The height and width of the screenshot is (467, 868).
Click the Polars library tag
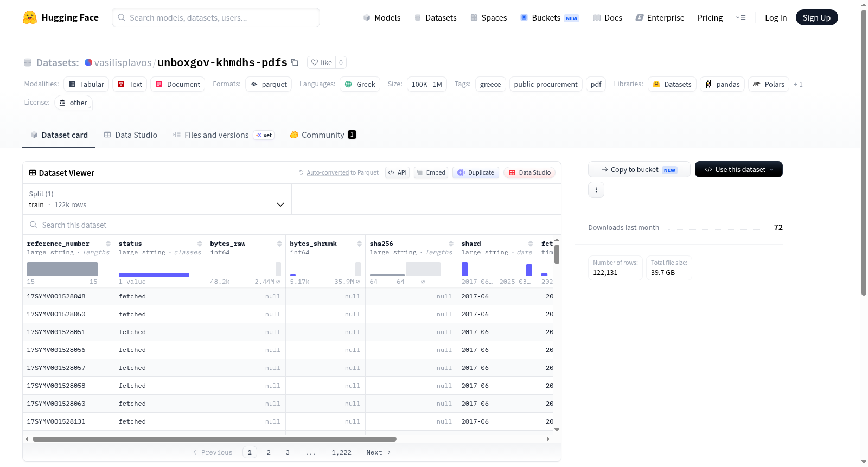(x=769, y=84)
